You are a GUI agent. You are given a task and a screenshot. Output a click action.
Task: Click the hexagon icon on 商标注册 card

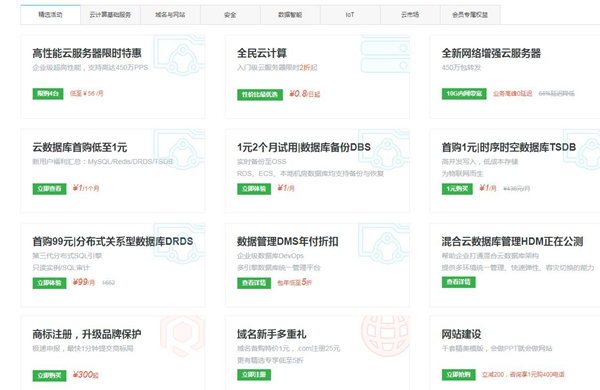(x=183, y=336)
